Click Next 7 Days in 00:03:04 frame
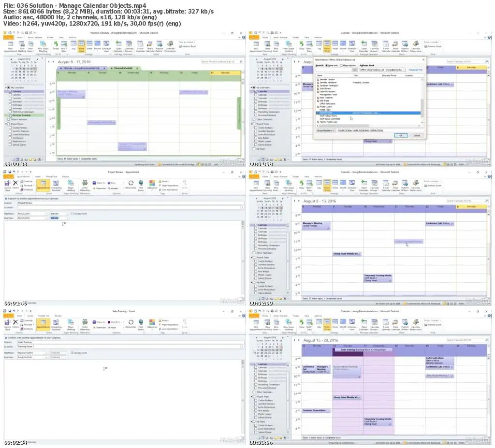 309,324
